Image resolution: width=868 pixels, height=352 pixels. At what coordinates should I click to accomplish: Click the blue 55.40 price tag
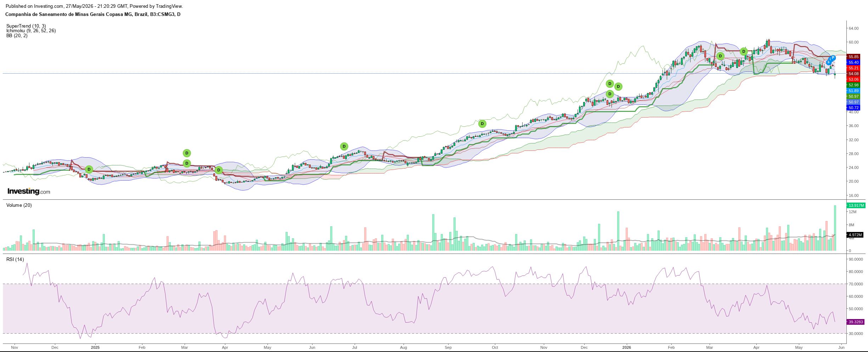tap(853, 62)
